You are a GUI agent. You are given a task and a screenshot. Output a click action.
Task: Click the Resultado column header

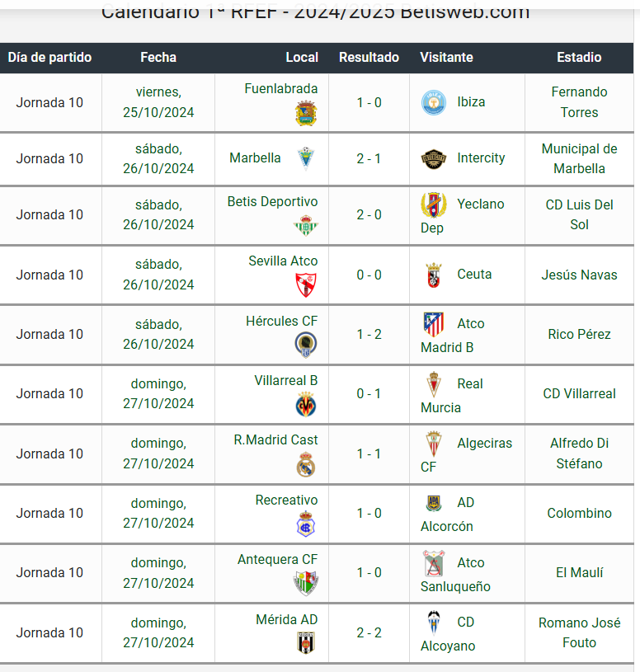369,58
